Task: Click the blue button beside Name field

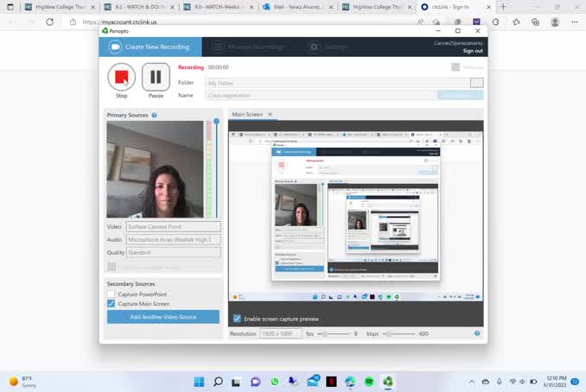Action: tap(460, 96)
